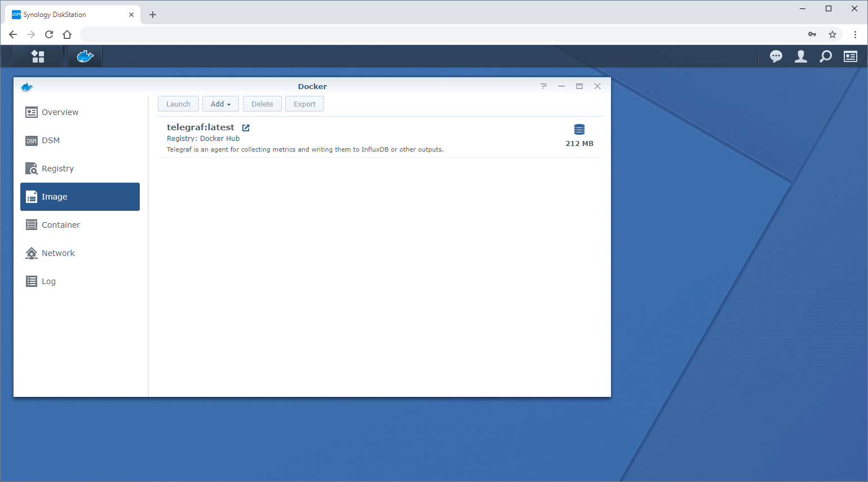Open the Container section
This screenshot has width=868, height=482.
80,225
